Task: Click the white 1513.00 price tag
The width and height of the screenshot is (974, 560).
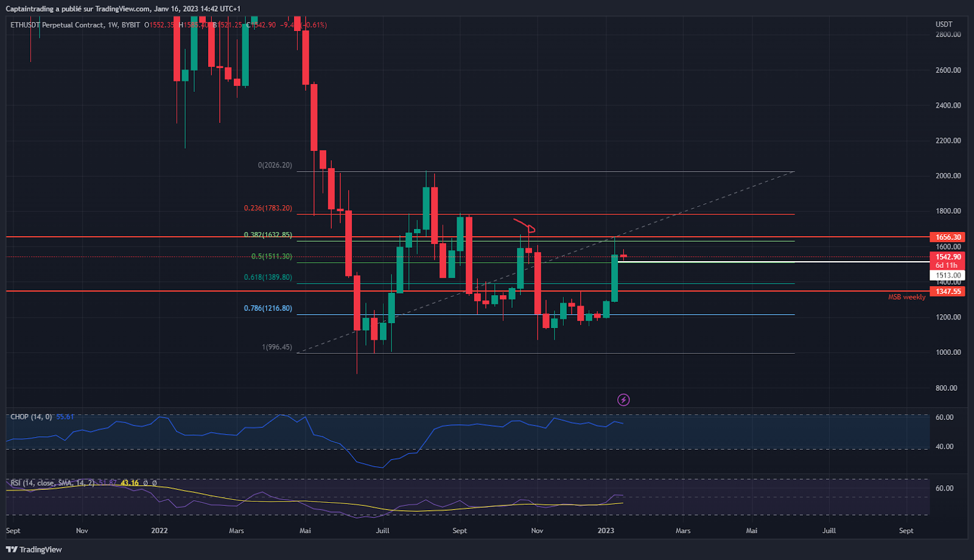Action: coord(947,275)
